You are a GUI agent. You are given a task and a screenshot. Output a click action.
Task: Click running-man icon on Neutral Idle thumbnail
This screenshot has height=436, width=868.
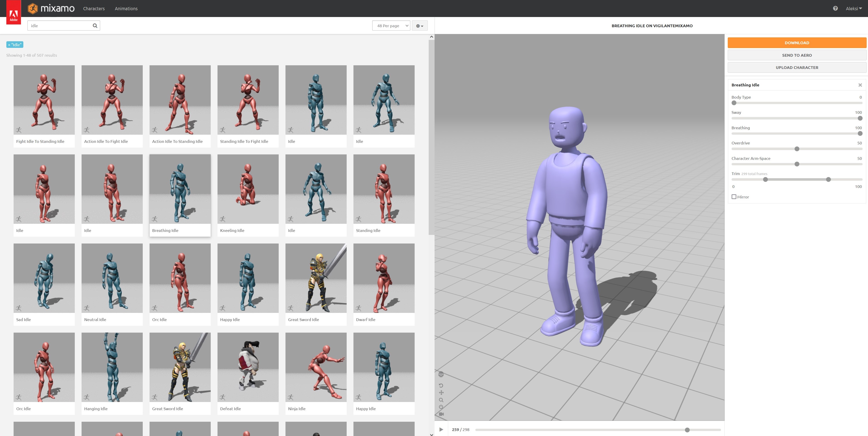click(x=87, y=308)
